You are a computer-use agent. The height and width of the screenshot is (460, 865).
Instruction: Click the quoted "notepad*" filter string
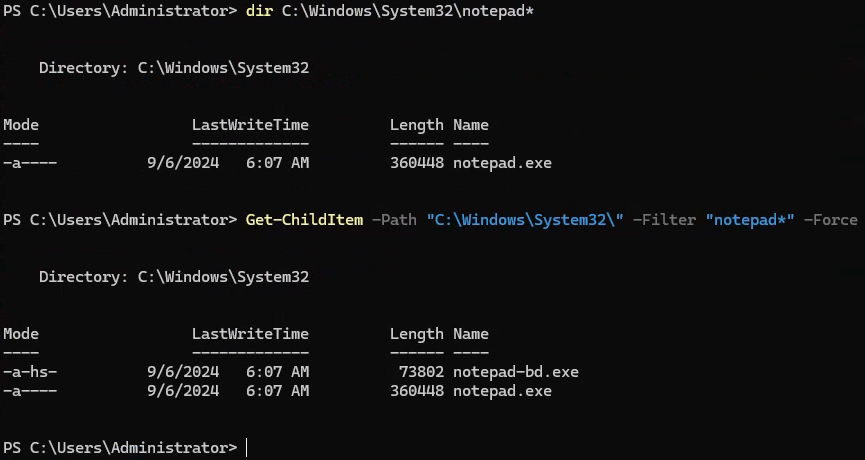pos(750,219)
